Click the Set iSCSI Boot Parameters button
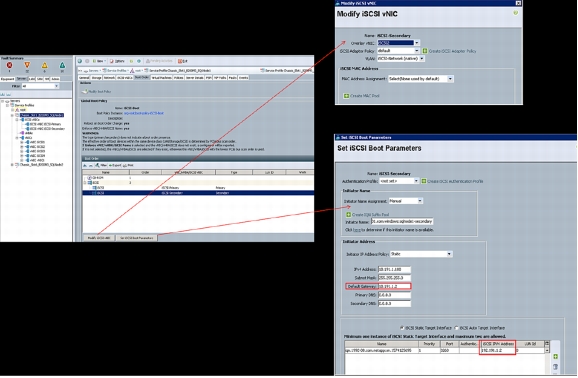The height and width of the screenshot is (378, 578). point(137,238)
